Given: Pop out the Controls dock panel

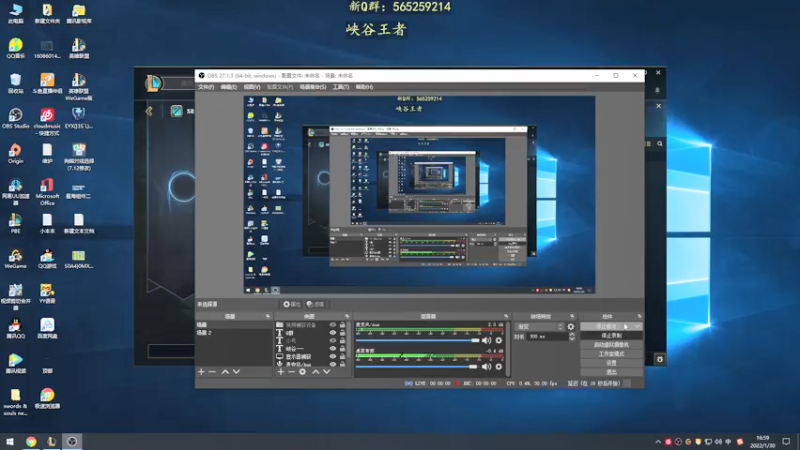Looking at the screenshot, I should pyautogui.click(x=639, y=316).
